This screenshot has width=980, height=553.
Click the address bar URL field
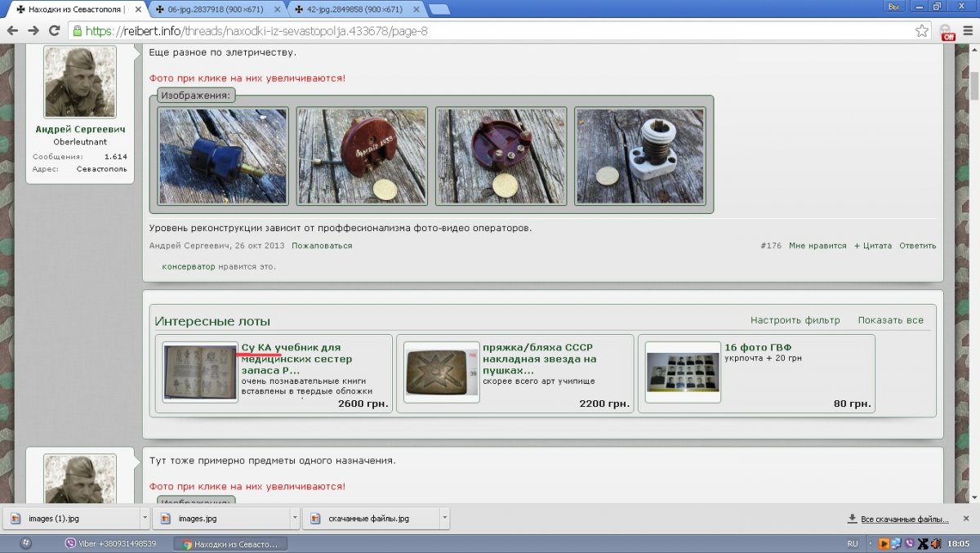pos(490,31)
